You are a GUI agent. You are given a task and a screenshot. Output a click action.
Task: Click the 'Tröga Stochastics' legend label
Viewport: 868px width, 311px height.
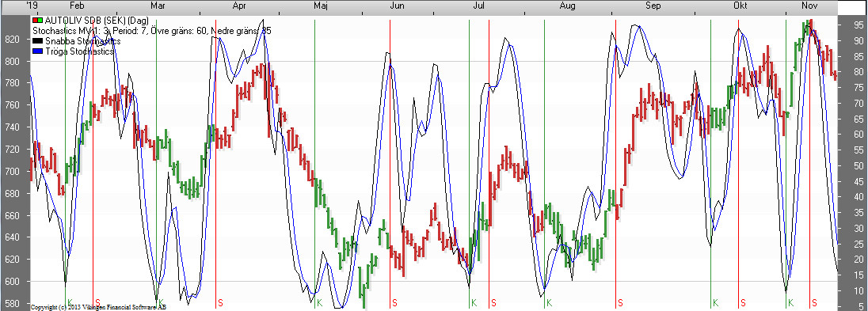[80, 51]
